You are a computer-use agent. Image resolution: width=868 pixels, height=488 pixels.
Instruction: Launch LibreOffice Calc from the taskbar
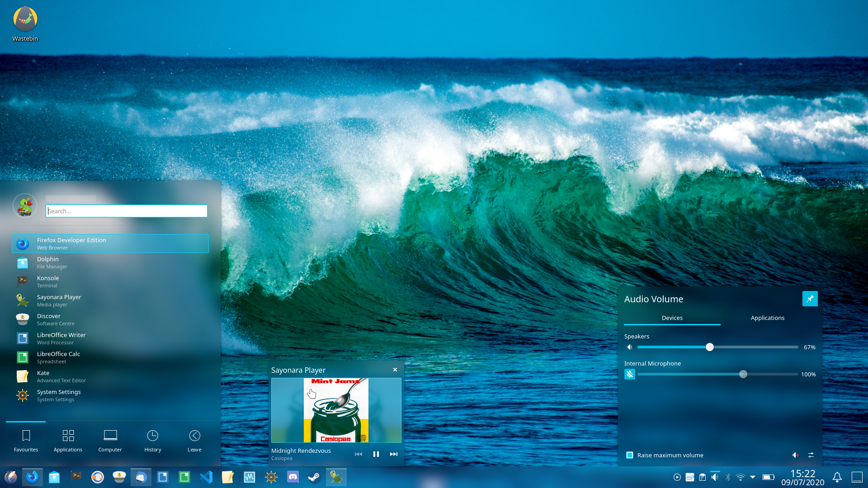(x=184, y=477)
